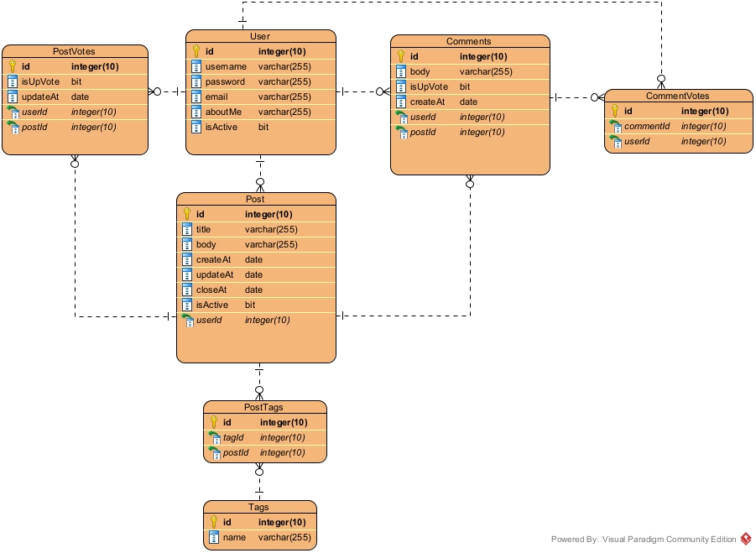Click the body column name in Post
Viewport: 756px width, 553px height.
click(206, 244)
